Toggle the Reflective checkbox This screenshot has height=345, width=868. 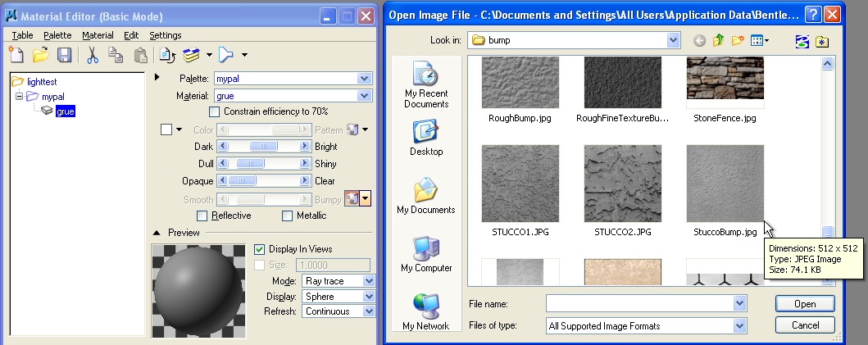point(202,216)
